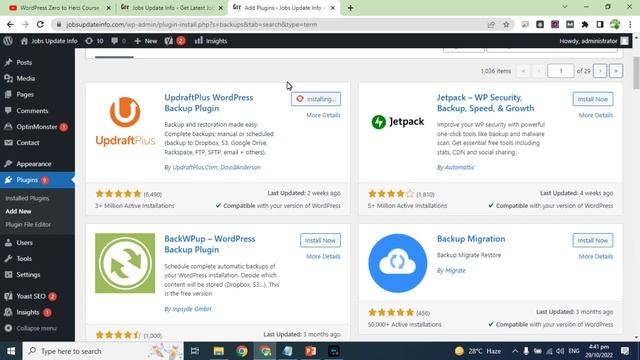Open the Jobs Update Info site link

point(49,41)
